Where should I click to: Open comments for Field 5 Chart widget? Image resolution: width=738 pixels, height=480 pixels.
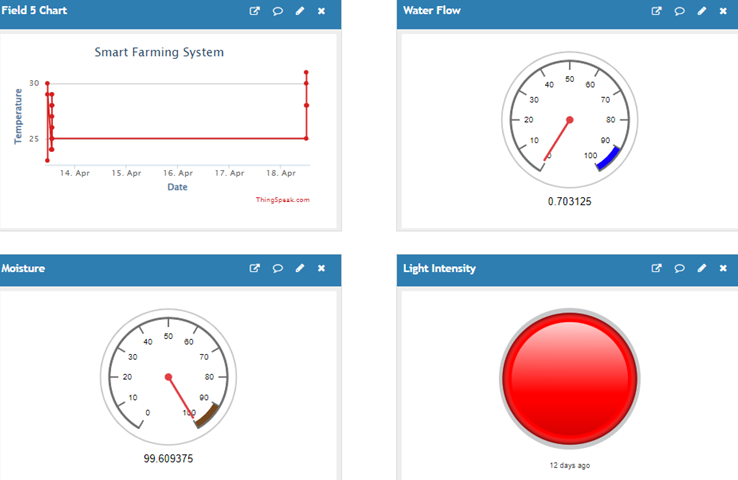point(278,11)
